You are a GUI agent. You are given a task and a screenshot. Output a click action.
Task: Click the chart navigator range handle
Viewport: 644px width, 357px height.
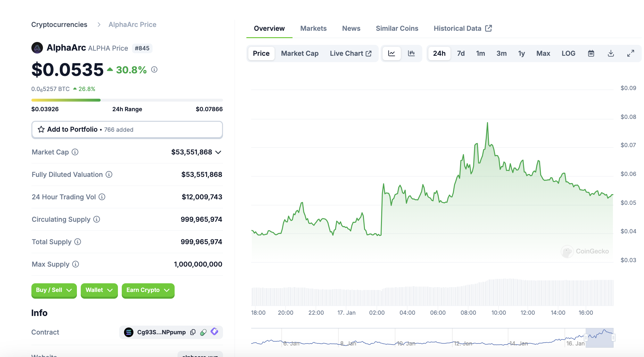pos(586,337)
